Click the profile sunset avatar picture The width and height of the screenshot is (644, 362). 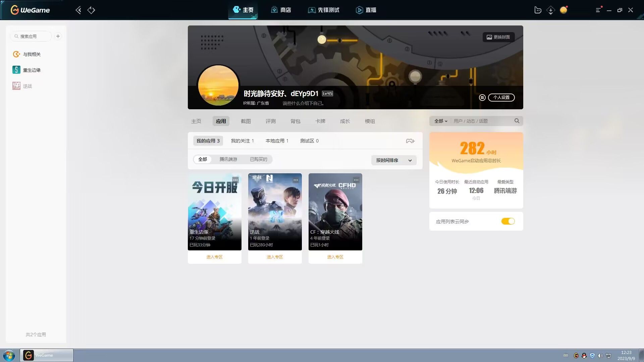[218, 85]
